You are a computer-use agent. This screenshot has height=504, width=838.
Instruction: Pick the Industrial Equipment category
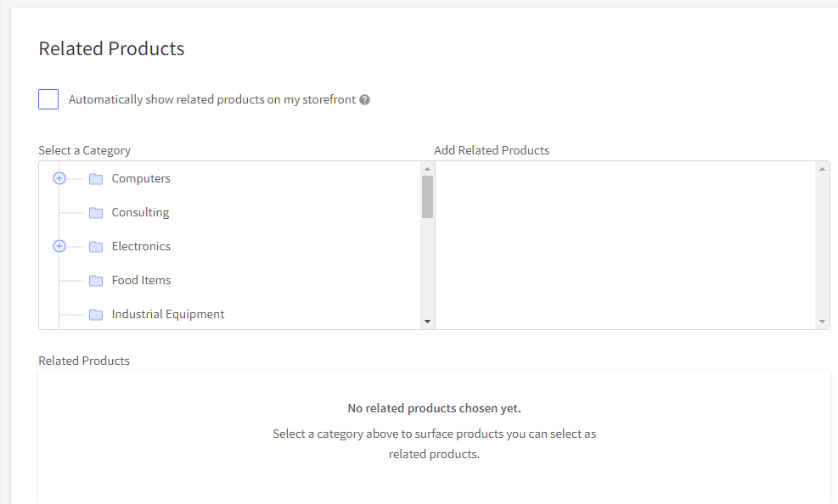click(168, 314)
